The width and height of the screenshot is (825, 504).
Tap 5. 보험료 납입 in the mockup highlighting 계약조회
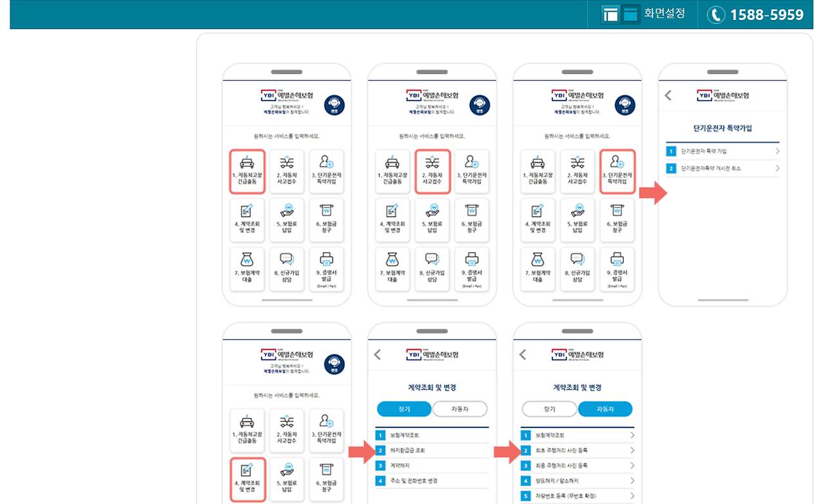(x=286, y=480)
